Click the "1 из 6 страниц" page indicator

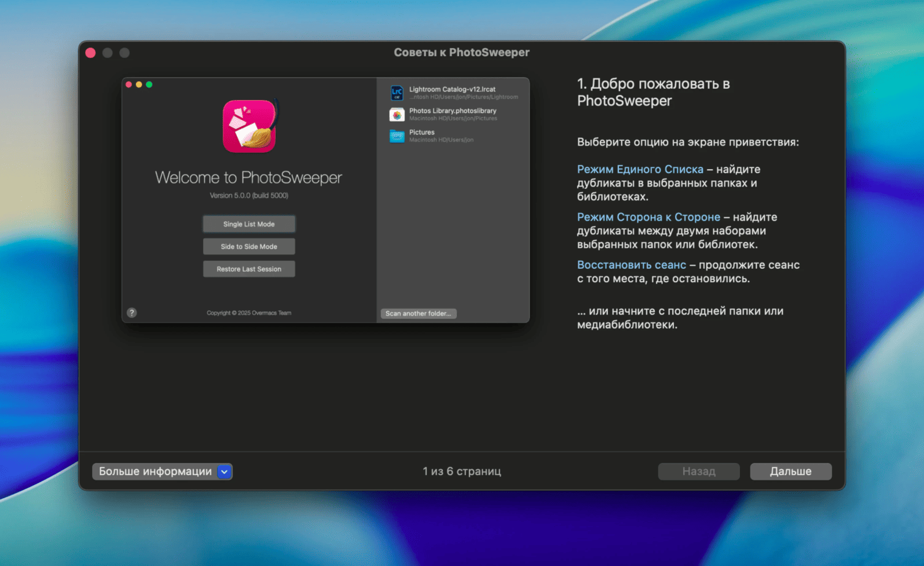pos(462,472)
